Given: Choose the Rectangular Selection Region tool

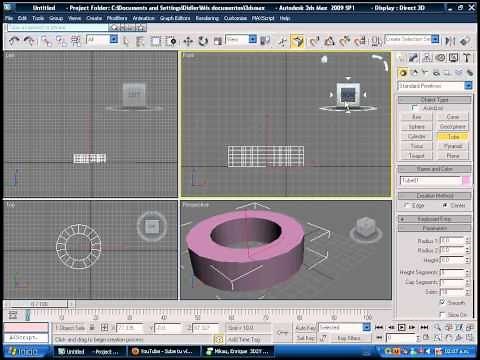Looking at the screenshot, I should pyautogui.click(x=156, y=41).
